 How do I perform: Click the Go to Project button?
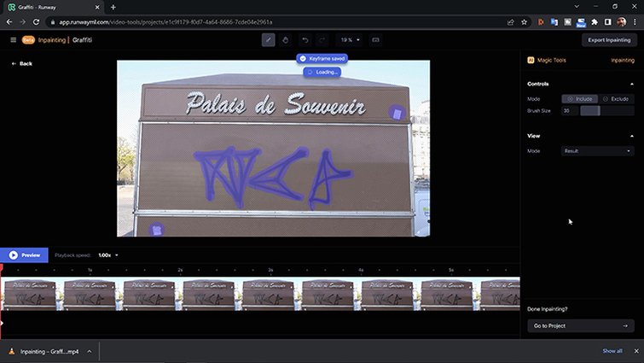[580, 325]
